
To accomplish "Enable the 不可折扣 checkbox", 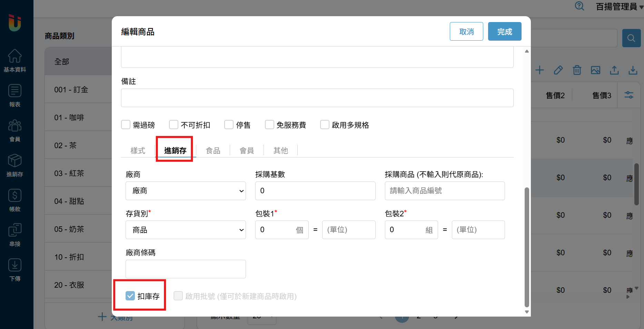I will pyautogui.click(x=174, y=125).
